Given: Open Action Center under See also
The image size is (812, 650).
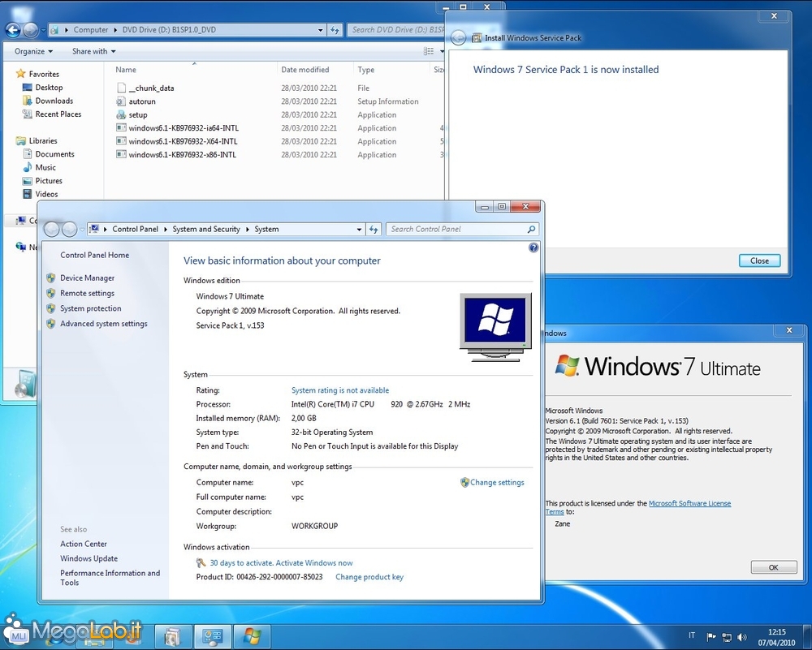Looking at the screenshot, I should [84, 544].
